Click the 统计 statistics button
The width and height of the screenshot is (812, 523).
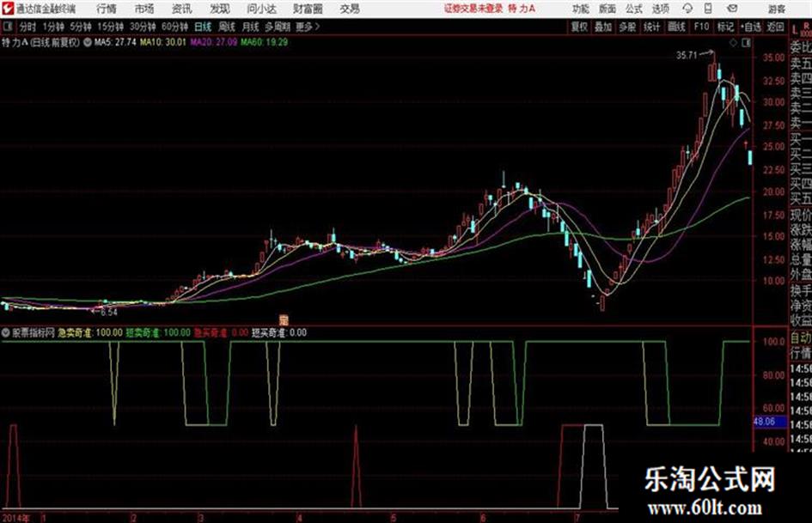(651, 27)
